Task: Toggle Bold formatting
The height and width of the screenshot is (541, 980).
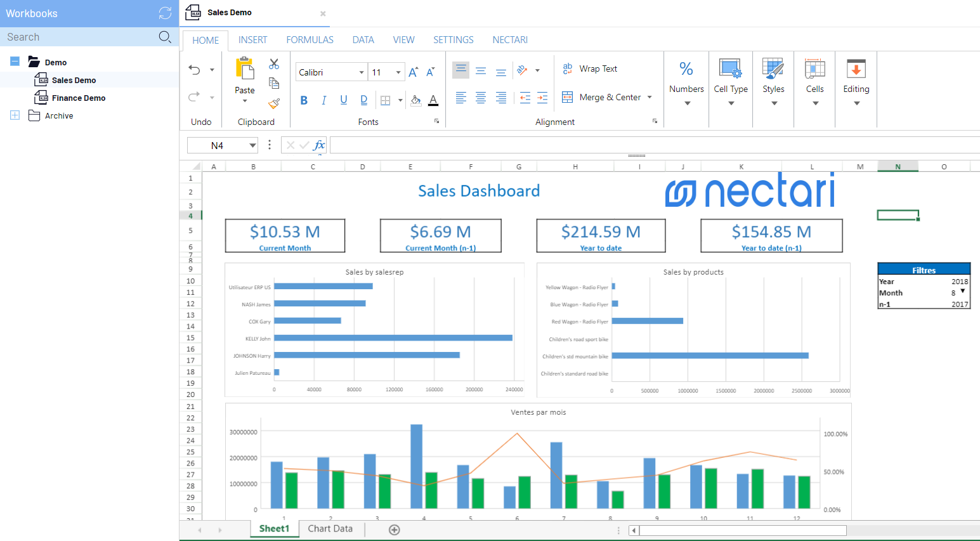Action: coord(304,100)
